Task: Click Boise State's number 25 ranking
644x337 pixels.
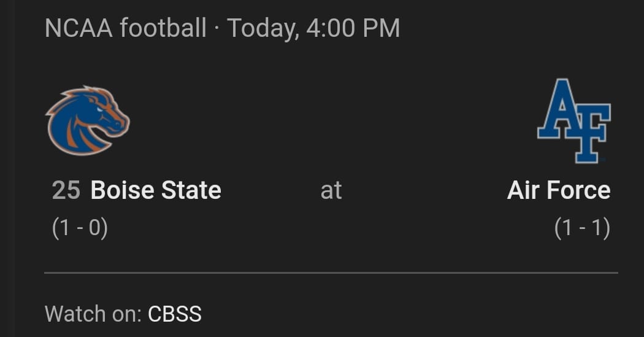Action: [x=66, y=190]
